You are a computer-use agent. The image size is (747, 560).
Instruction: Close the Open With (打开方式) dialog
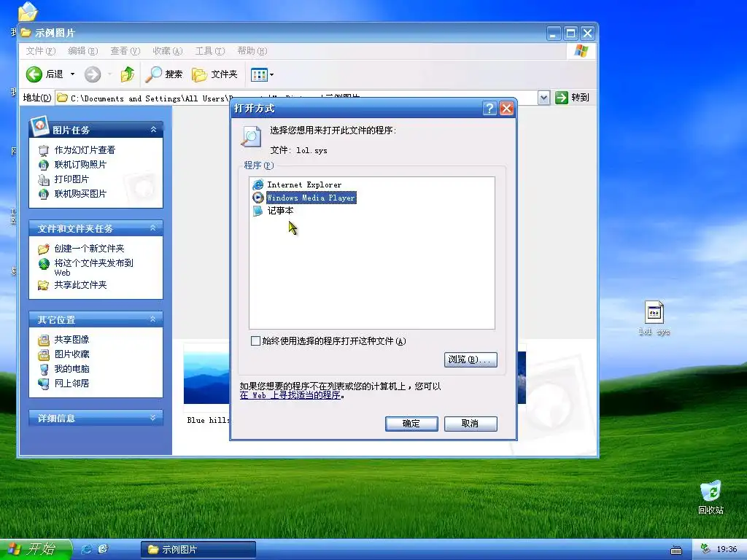(x=506, y=109)
